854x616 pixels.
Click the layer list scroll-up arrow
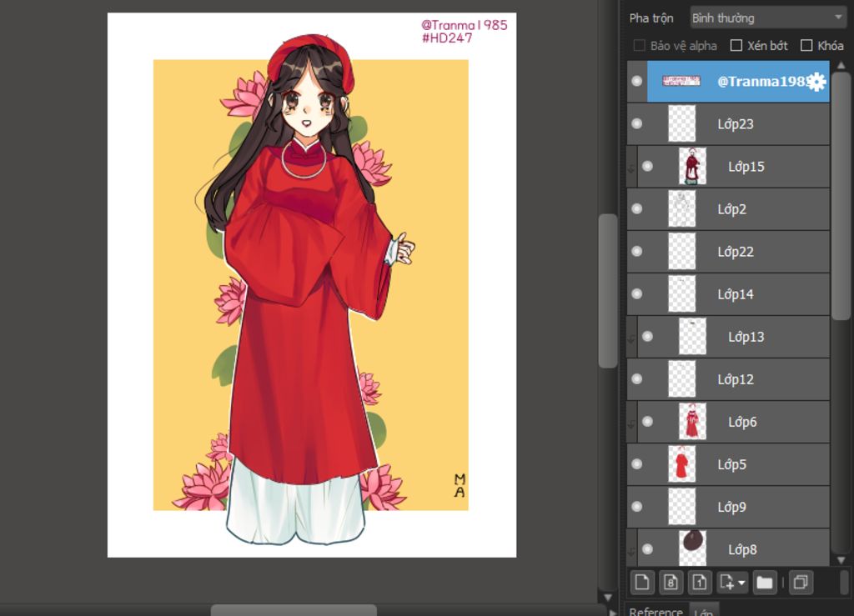coord(841,65)
